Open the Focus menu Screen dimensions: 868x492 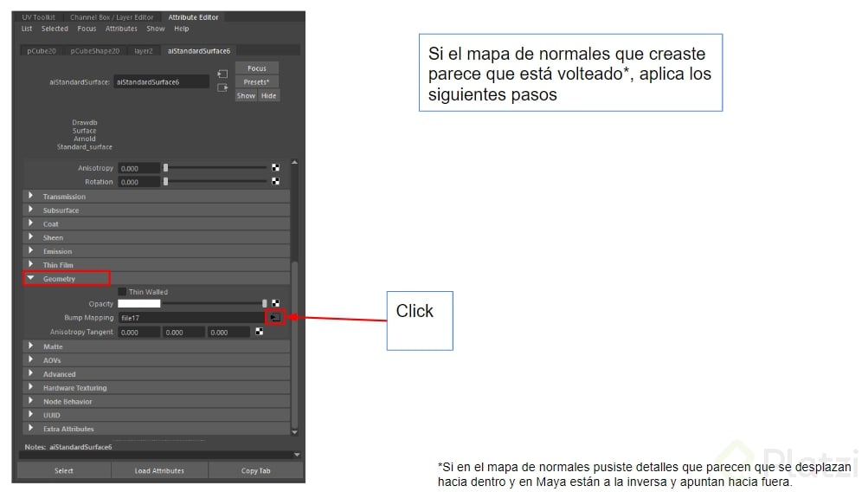pyautogui.click(x=87, y=29)
